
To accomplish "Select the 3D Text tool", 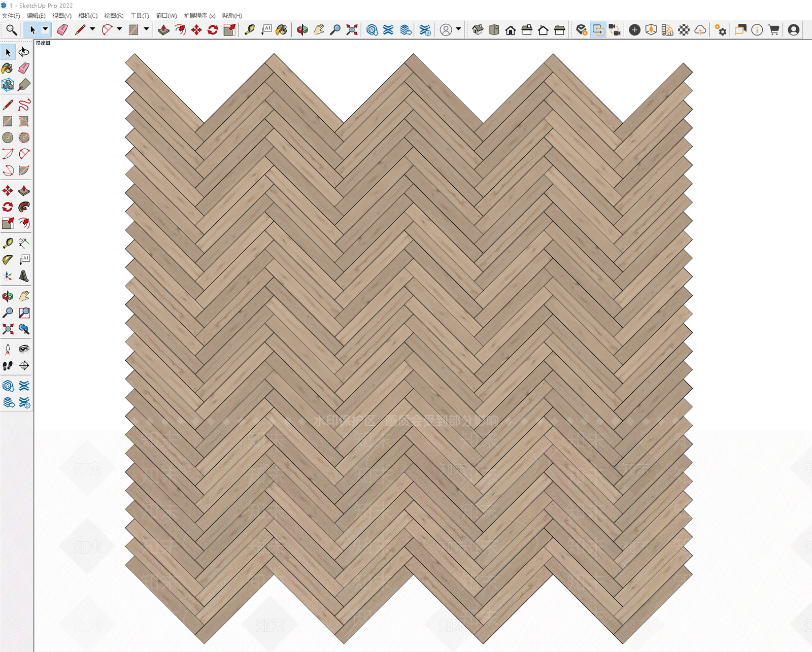I will pyautogui.click(x=24, y=276).
